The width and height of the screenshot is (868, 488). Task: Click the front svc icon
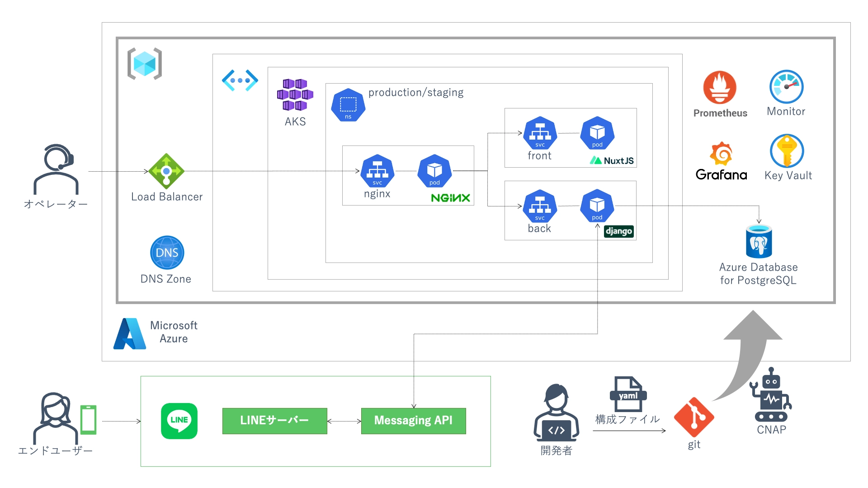540,133
